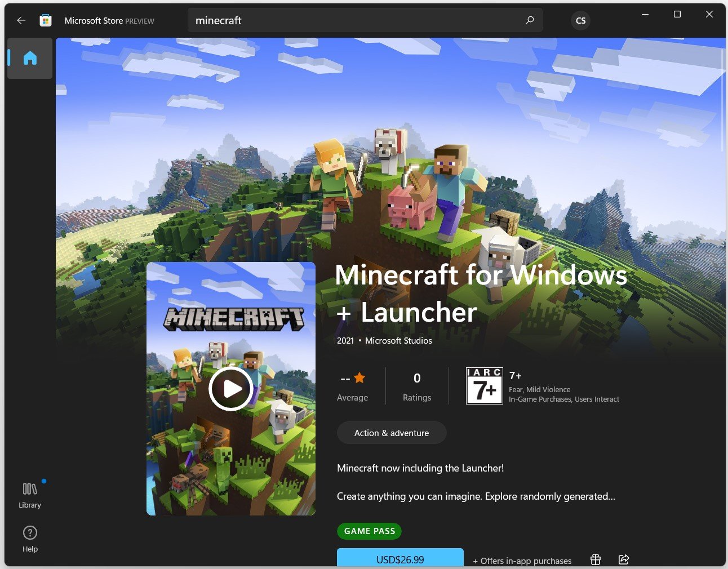Buy the game for USD$26.99

click(400, 558)
